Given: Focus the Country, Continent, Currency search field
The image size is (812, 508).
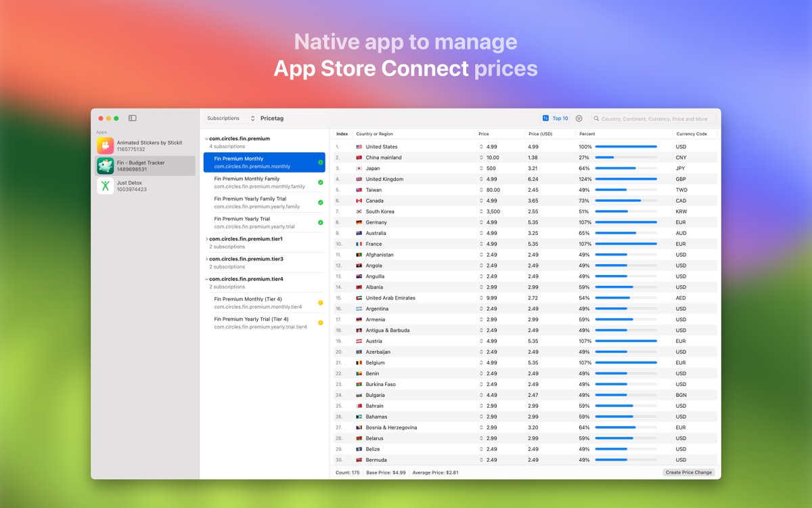Looking at the screenshot, I should click(653, 119).
